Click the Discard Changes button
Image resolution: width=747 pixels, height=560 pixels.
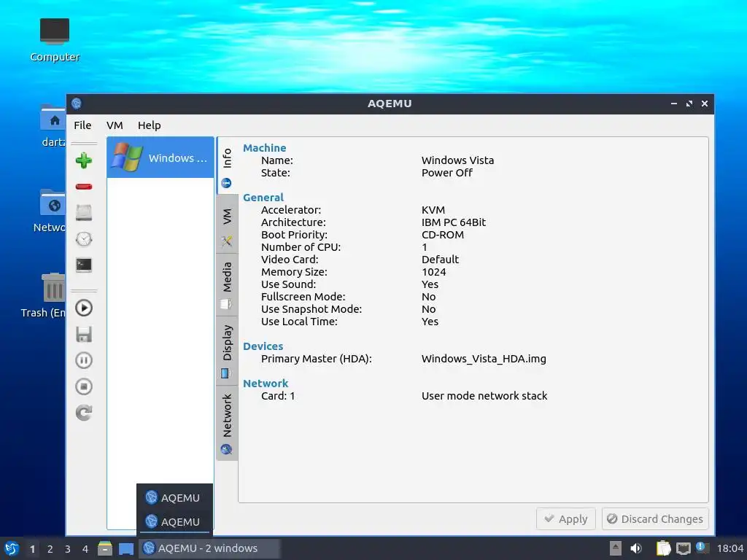pos(655,518)
